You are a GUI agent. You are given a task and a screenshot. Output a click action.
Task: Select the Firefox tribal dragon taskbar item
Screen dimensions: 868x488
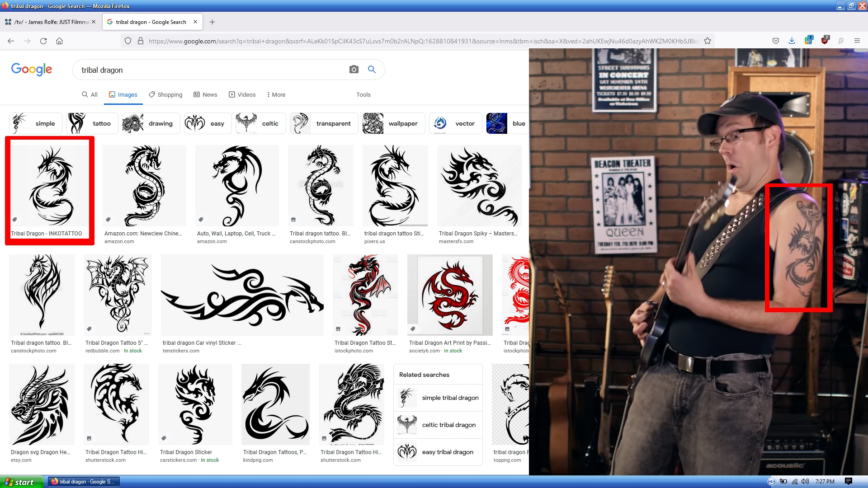click(x=84, y=482)
